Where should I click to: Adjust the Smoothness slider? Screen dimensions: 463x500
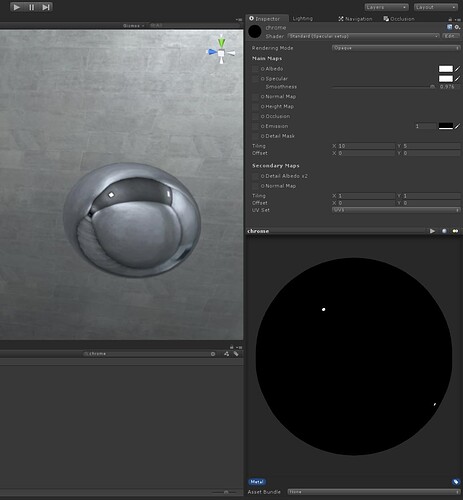(384, 87)
